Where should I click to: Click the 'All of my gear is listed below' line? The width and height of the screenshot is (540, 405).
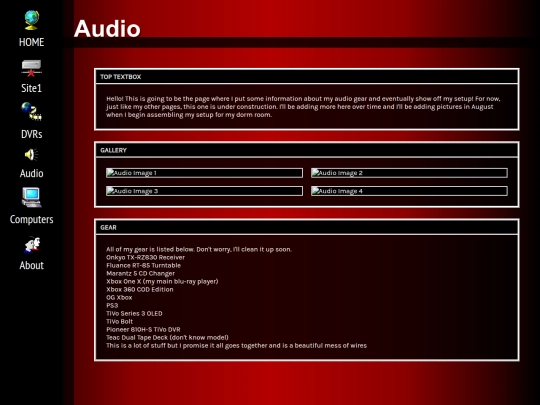[199, 249]
